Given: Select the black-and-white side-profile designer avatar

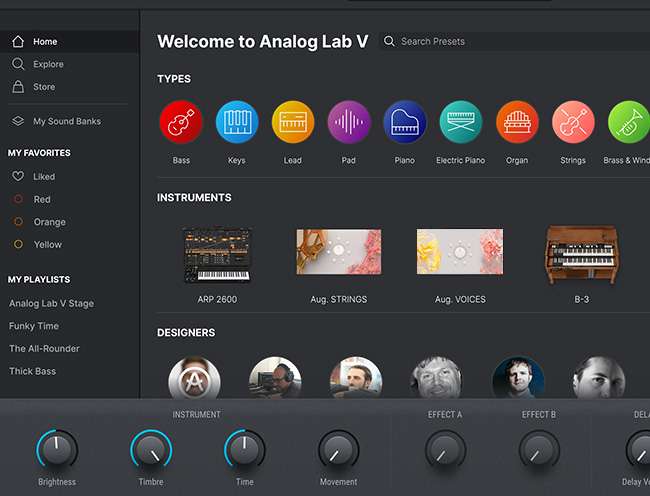Looking at the screenshot, I should pyautogui.click(x=599, y=378).
